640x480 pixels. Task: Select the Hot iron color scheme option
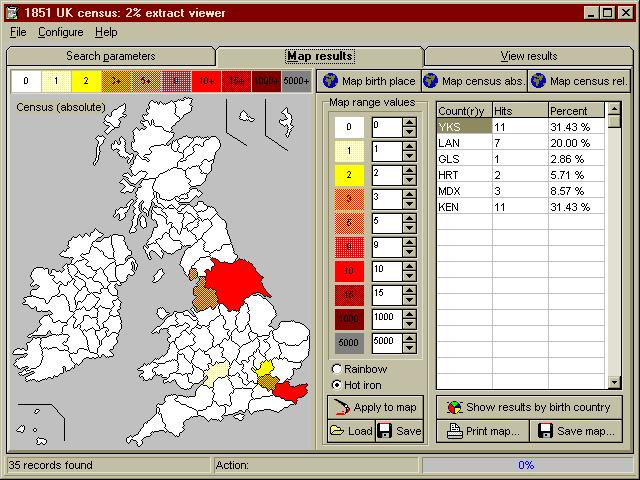pyautogui.click(x=336, y=385)
